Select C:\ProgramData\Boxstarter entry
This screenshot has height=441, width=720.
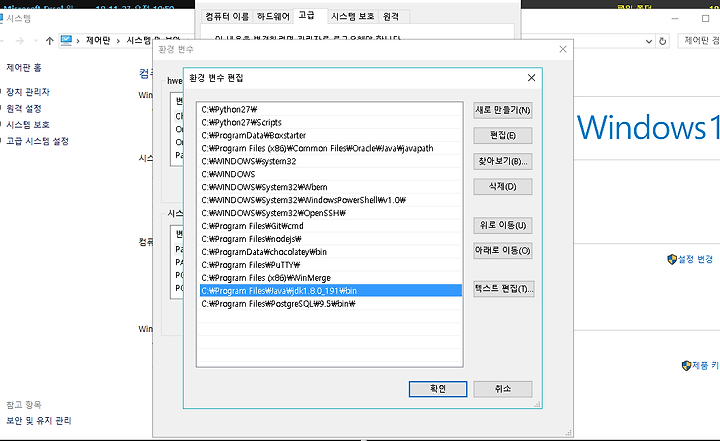click(x=331, y=135)
